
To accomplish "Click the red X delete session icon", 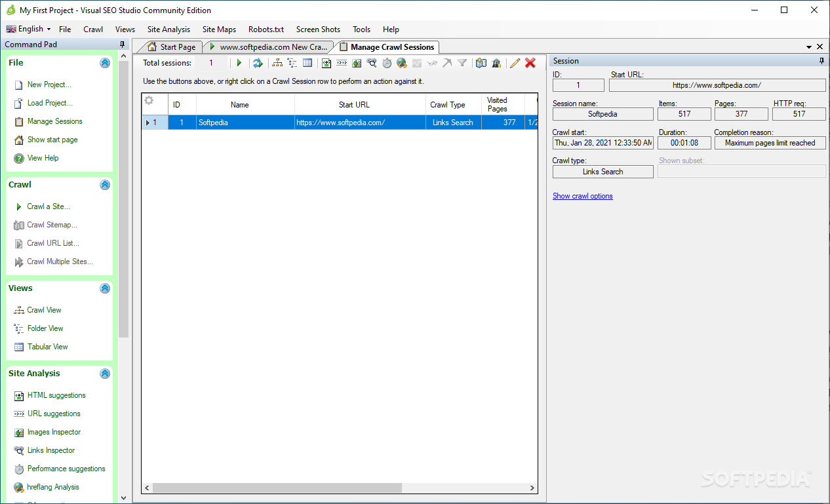I will 530,63.
